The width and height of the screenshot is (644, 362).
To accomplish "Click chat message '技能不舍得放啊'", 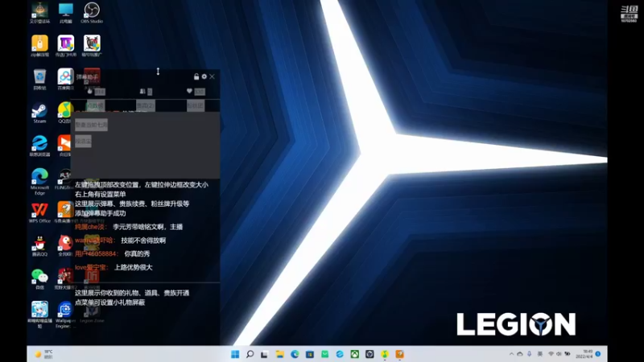I will pyautogui.click(x=143, y=240).
